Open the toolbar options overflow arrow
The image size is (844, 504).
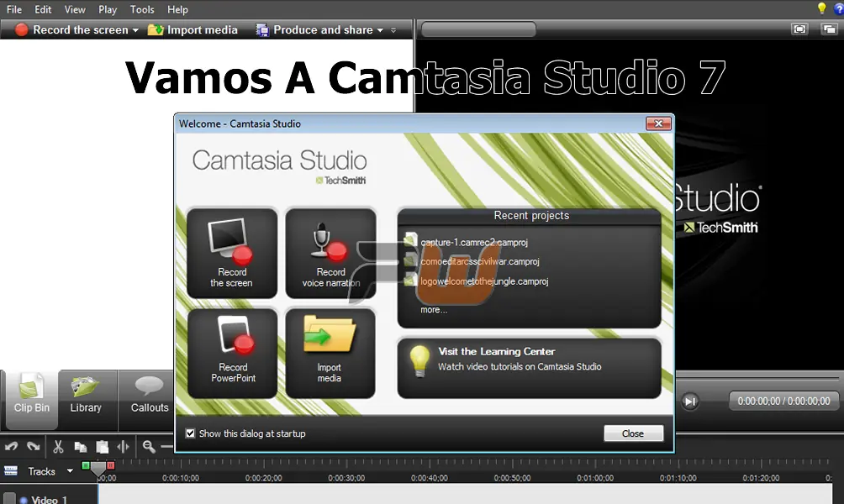coord(393,30)
